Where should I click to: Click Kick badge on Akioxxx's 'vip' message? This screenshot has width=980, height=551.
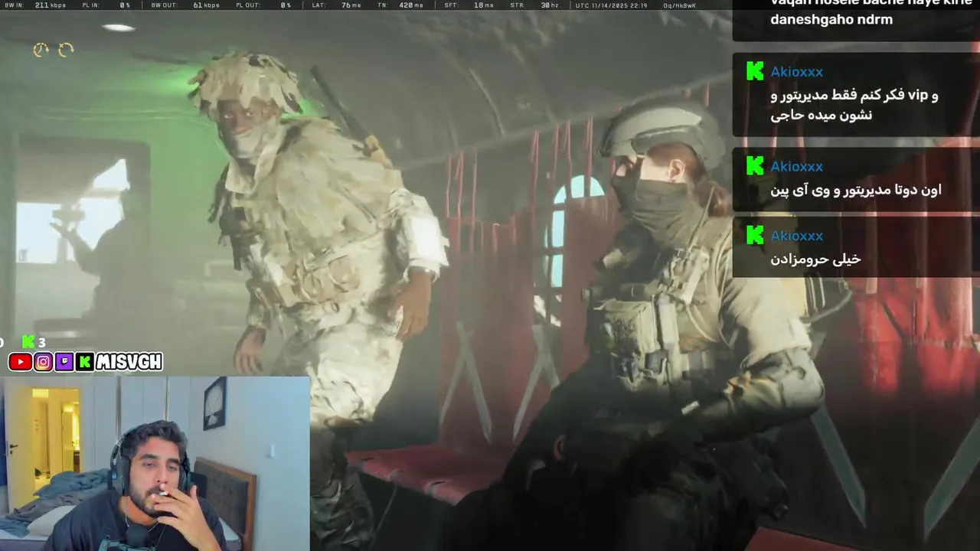point(755,71)
